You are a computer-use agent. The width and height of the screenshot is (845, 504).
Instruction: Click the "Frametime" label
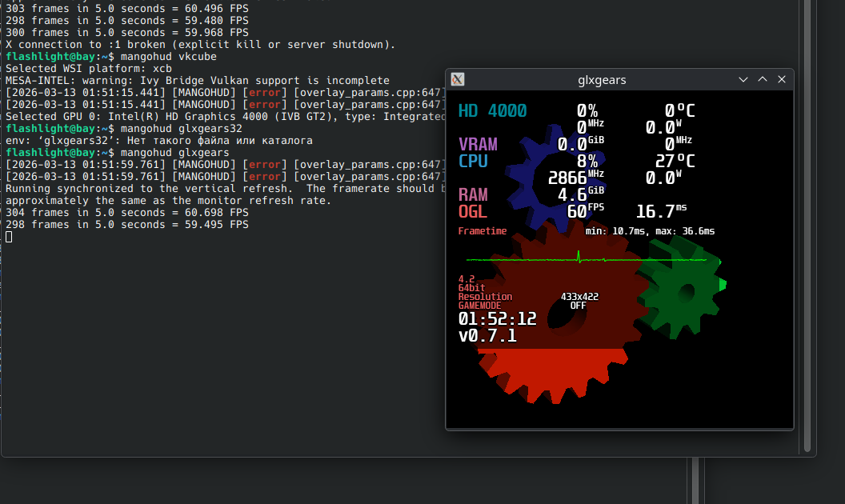pyautogui.click(x=483, y=230)
